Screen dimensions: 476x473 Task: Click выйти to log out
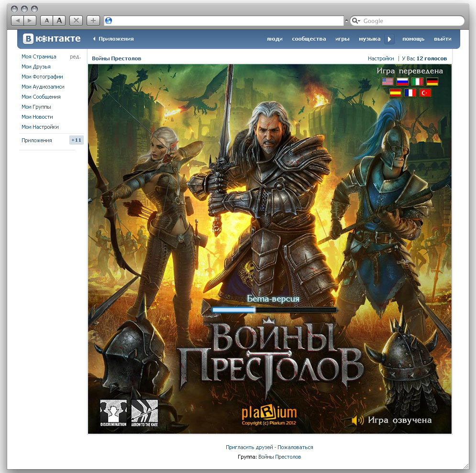point(443,39)
